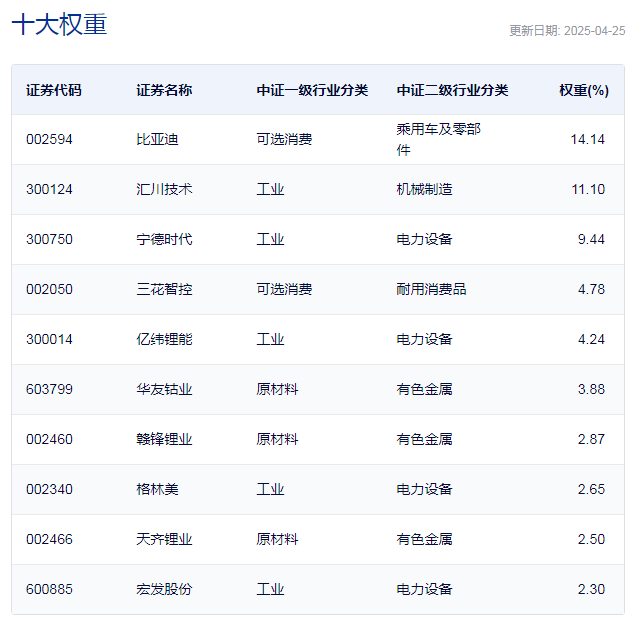Click the 比亚迪 security name

coord(157,140)
